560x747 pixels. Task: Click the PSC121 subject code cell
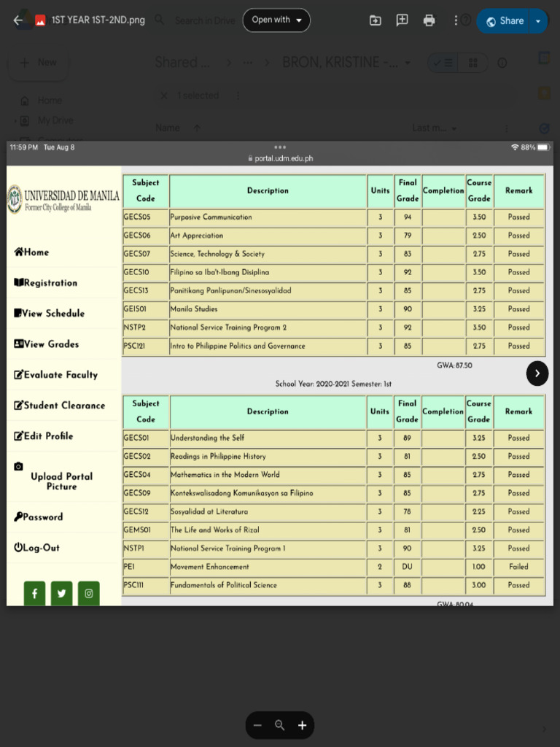(x=146, y=346)
